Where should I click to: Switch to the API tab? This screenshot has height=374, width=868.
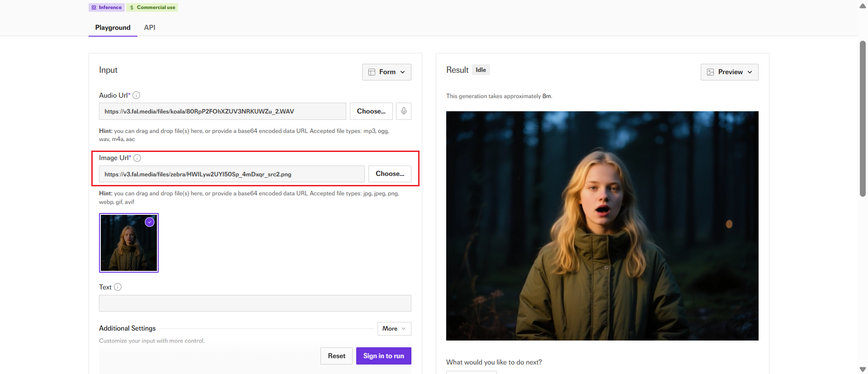(150, 28)
